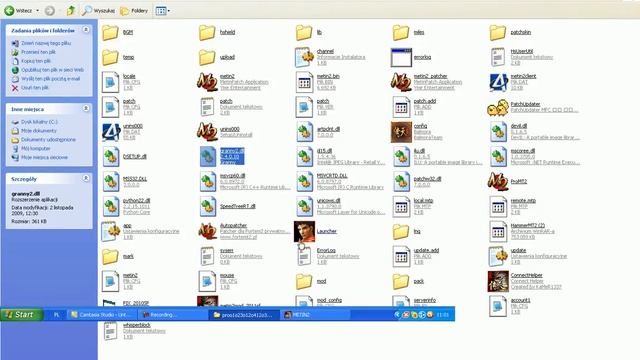
Task: Select the unins000 Setup/Uninstall icon
Action: pyautogui.click(x=207, y=132)
